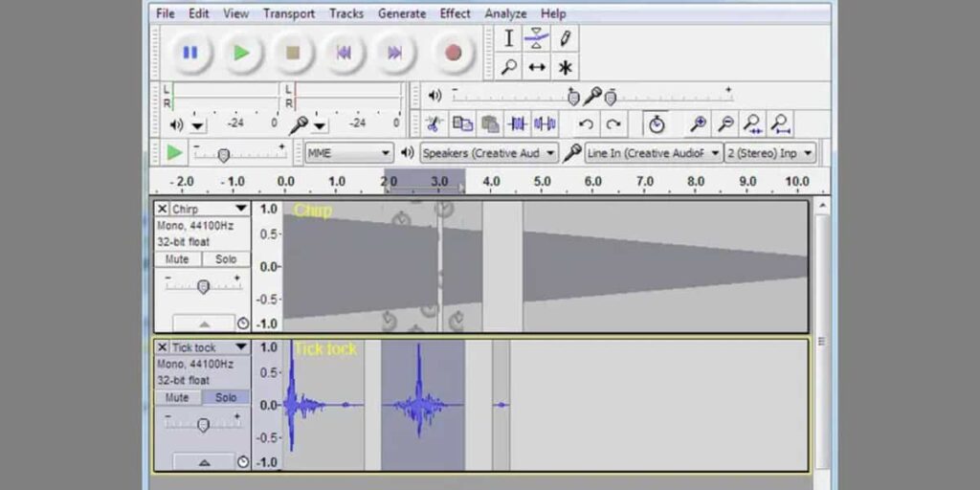Collapse the Tick tock track
Screen dimensions: 980x490
tap(205, 462)
